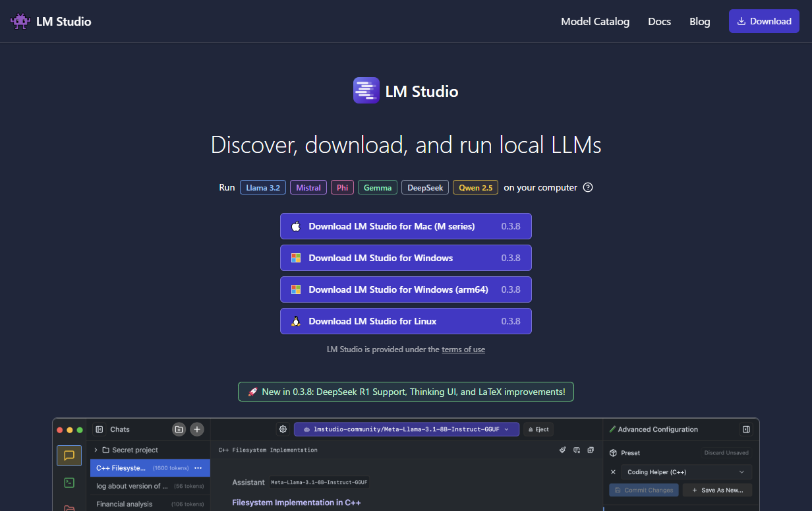Open the Coding Helper (C++) preset dropdown
This screenshot has height=511, width=812.
click(x=686, y=472)
